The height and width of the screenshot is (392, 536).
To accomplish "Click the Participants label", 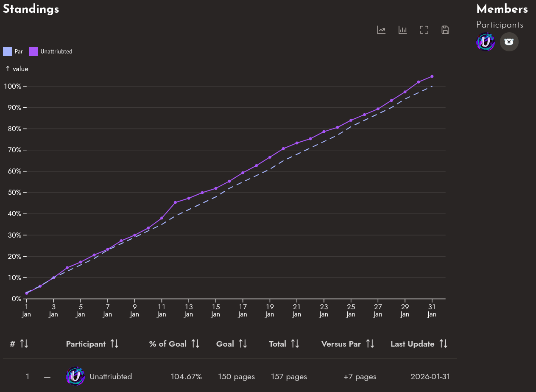I will [x=500, y=25].
